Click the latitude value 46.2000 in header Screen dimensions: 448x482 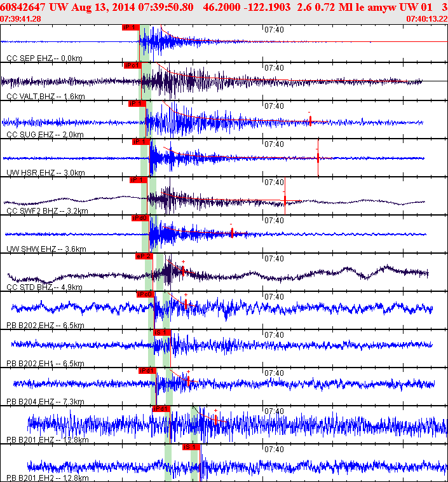point(222,7)
